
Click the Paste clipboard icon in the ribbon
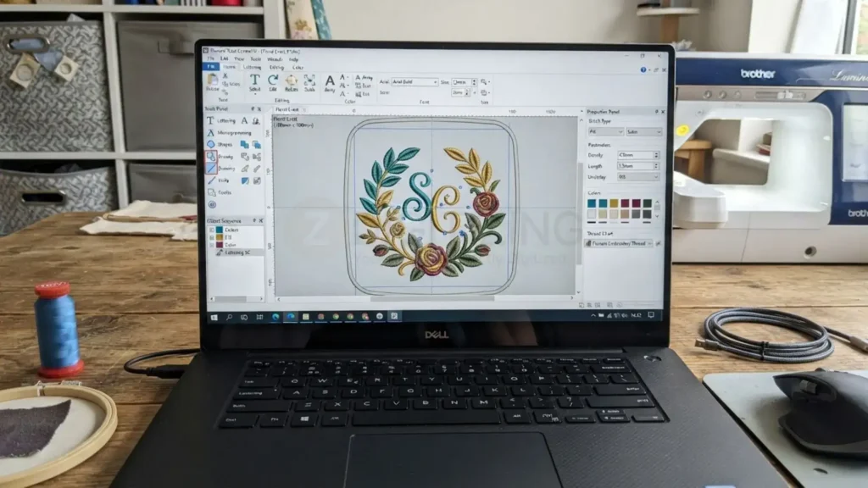coord(213,81)
